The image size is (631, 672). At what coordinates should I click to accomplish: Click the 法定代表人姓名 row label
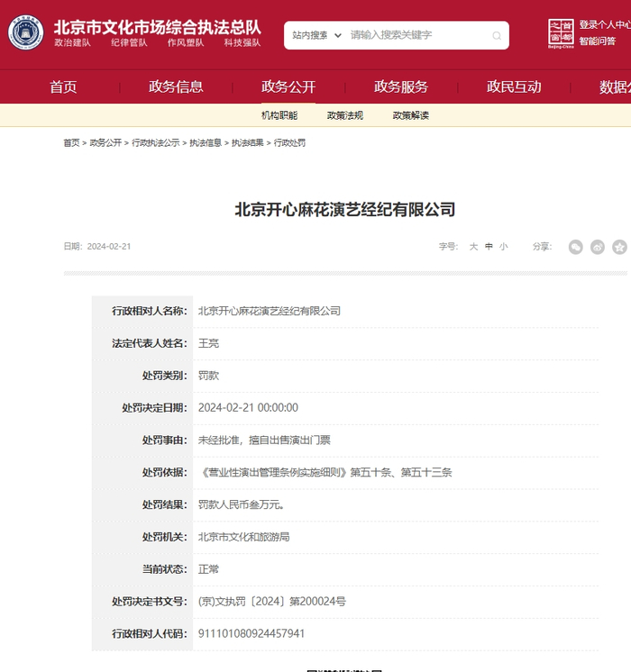point(150,343)
